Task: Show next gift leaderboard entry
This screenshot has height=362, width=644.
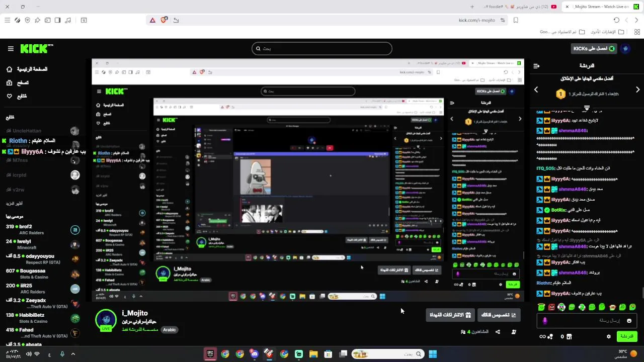Action: [x=637, y=89]
